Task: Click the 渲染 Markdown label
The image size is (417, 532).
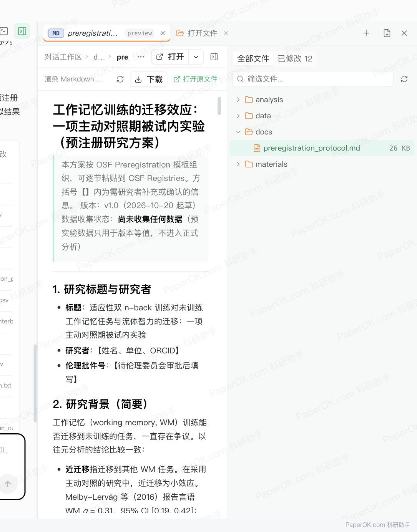Action: point(74,79)
